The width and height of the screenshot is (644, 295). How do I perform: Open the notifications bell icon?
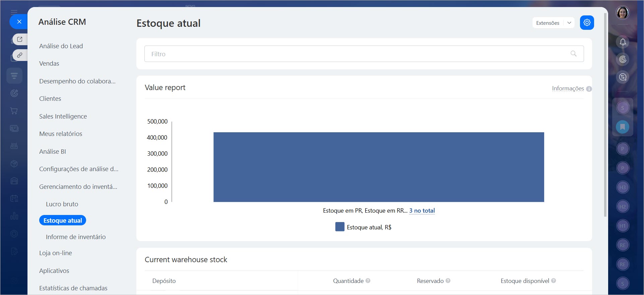point(623,42)
